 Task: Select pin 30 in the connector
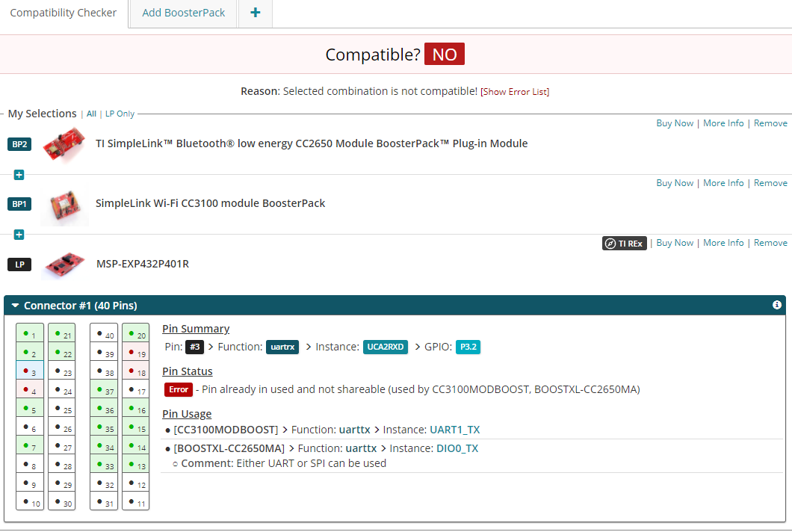[61, 501]
